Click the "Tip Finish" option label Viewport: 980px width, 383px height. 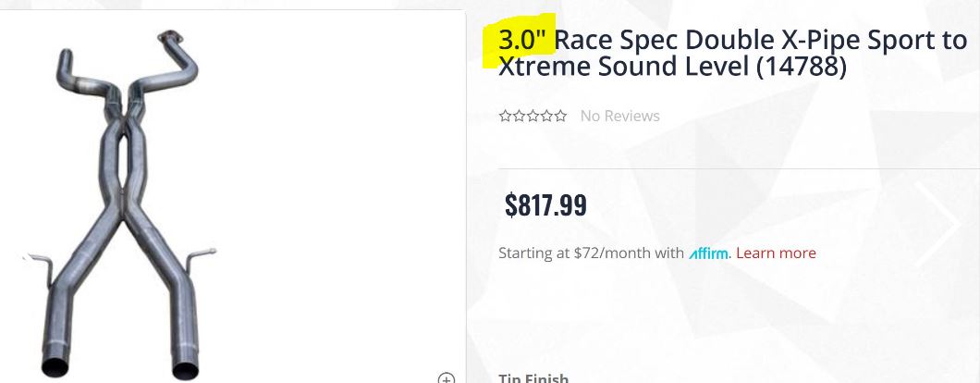(x=533, y=377)
